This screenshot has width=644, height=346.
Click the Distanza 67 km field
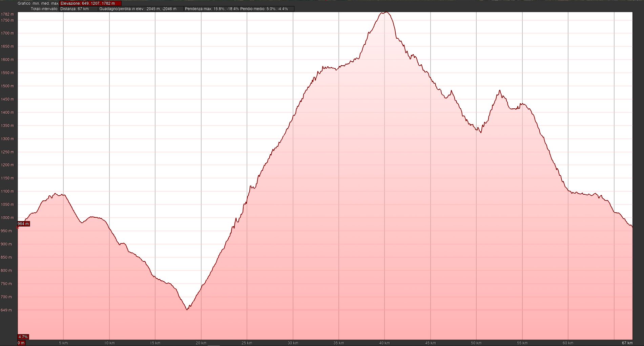[79, 9]
